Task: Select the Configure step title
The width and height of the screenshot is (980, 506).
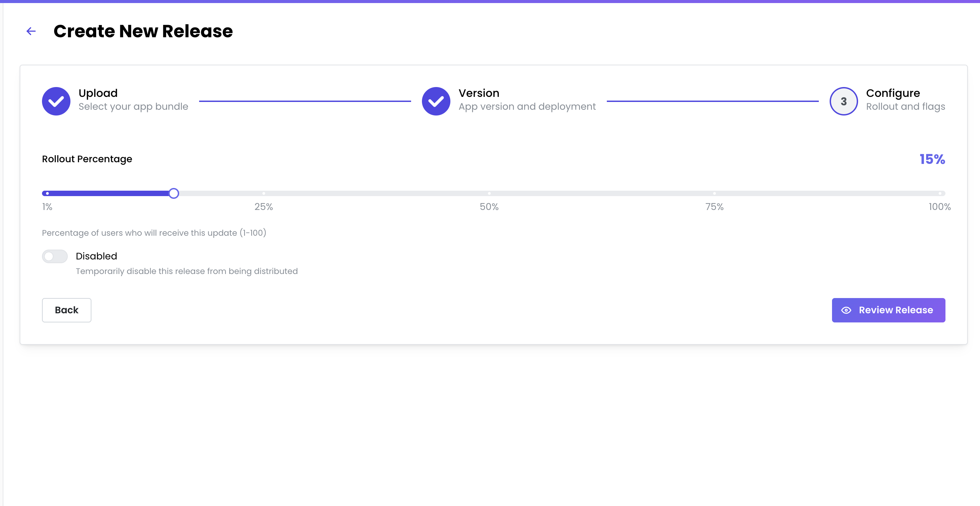Action: (893, 93)
